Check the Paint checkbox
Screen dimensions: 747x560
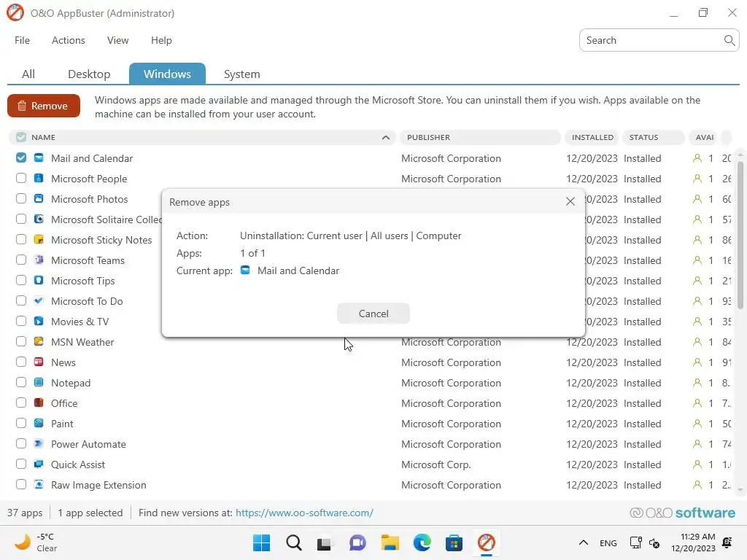[x=21, y=424]
